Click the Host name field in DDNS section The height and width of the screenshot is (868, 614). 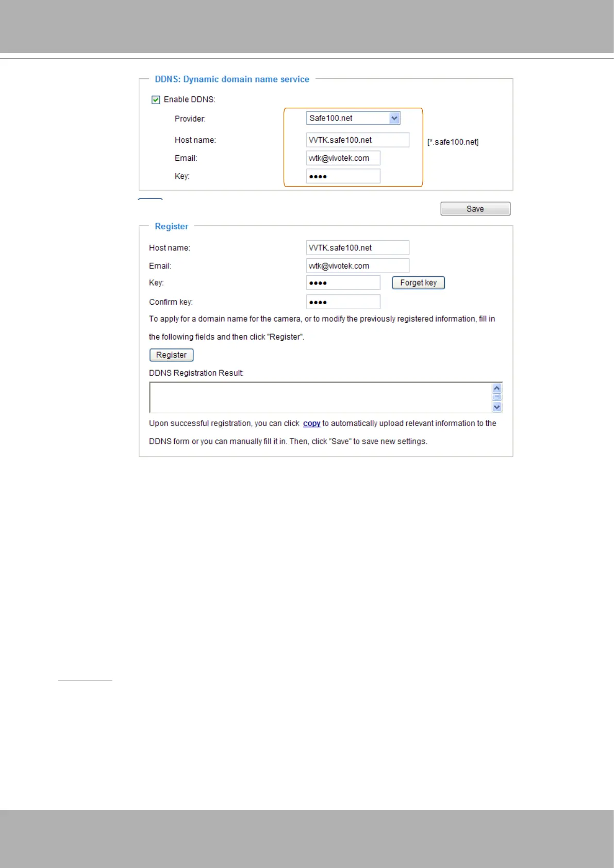[x=358, y=140]
